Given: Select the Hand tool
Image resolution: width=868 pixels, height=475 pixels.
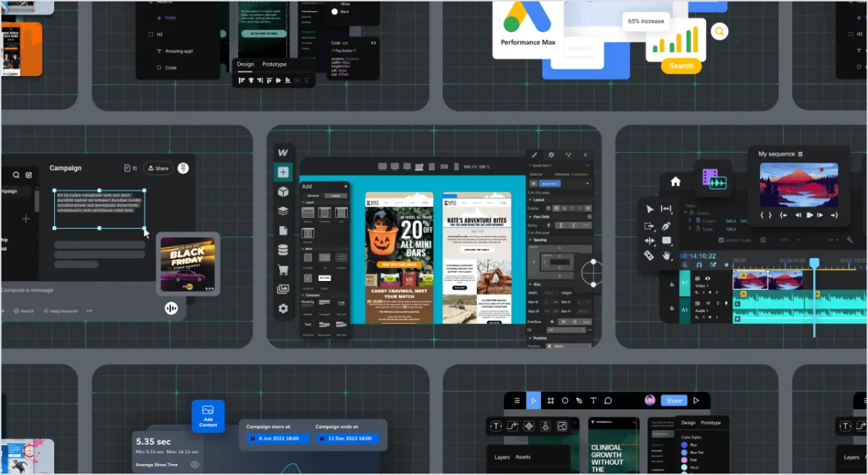Looking at the screenshot, I should click(x=666, y=256).
